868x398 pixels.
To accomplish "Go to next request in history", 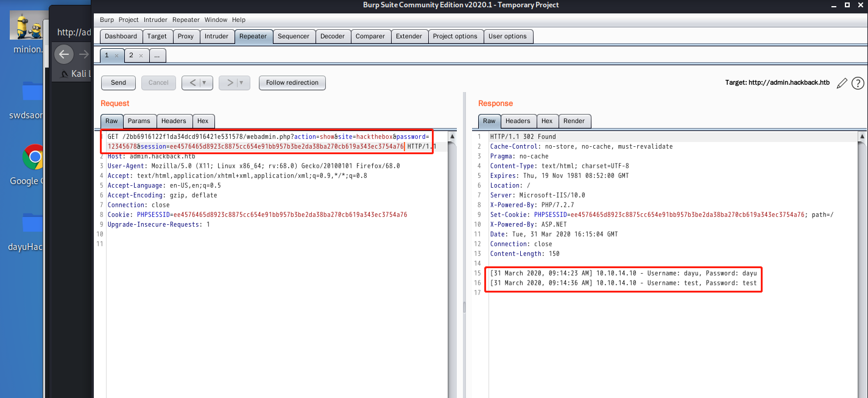I will tap(229, 83).
